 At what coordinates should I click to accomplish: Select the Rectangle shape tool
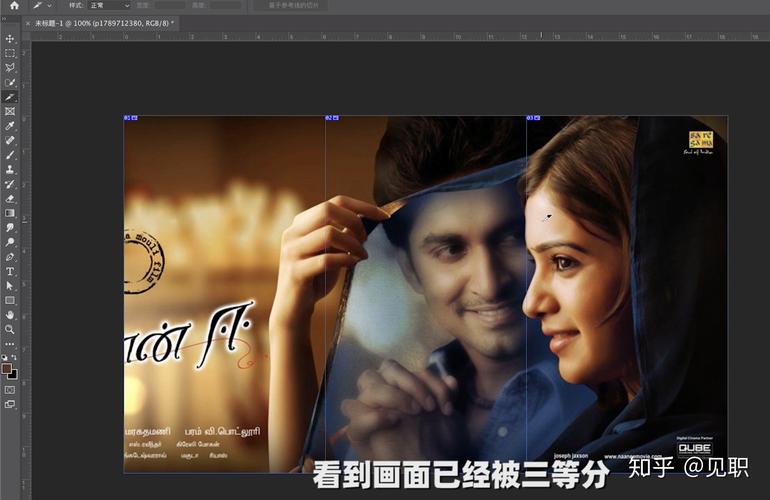10,300
